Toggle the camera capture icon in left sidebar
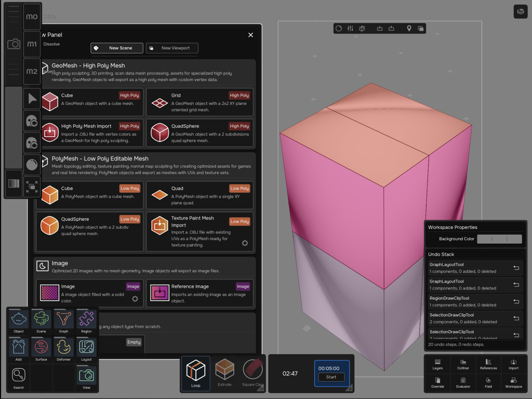 pyautogui.click(x=13, y=44)
